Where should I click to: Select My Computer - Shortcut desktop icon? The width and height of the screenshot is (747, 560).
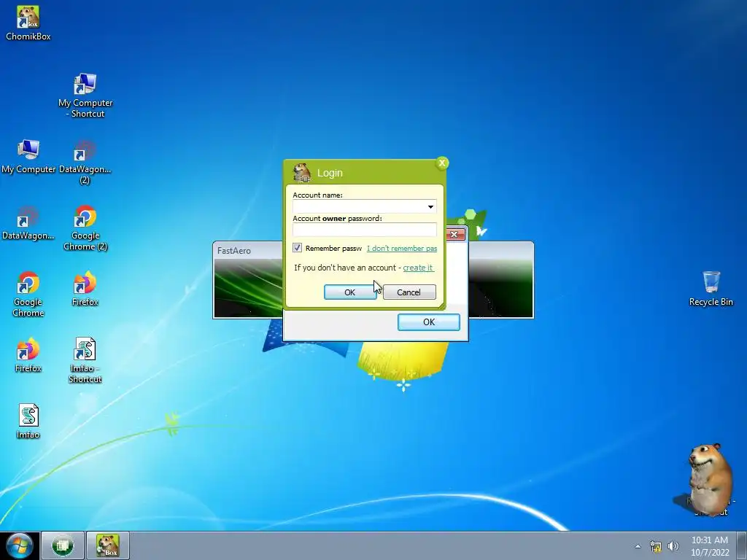(x=85, y=96)
